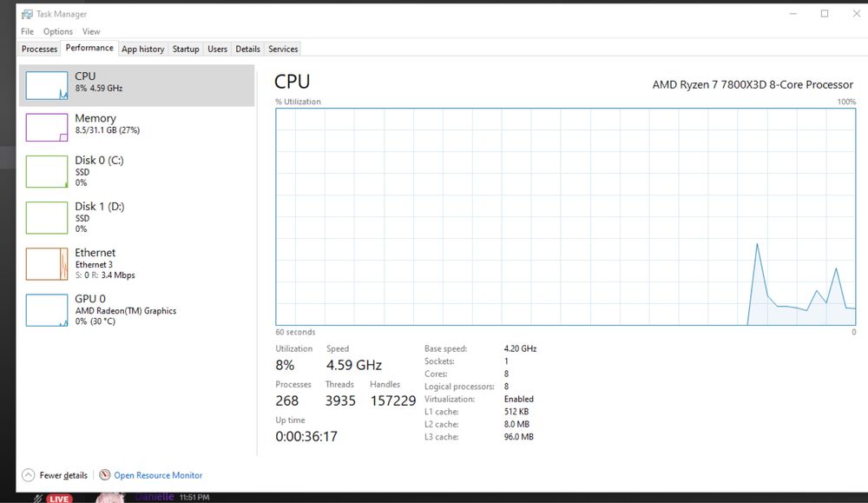Collapse view with Fewer details chevron
The height and width of the screenshot is (503, 868).
coord(29,475)
